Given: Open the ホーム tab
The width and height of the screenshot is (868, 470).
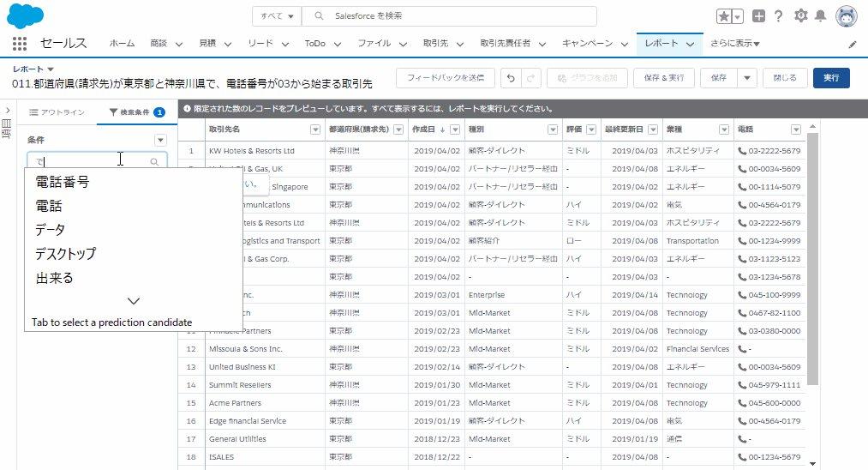Looking at the screenshot, I should point(122,43).
